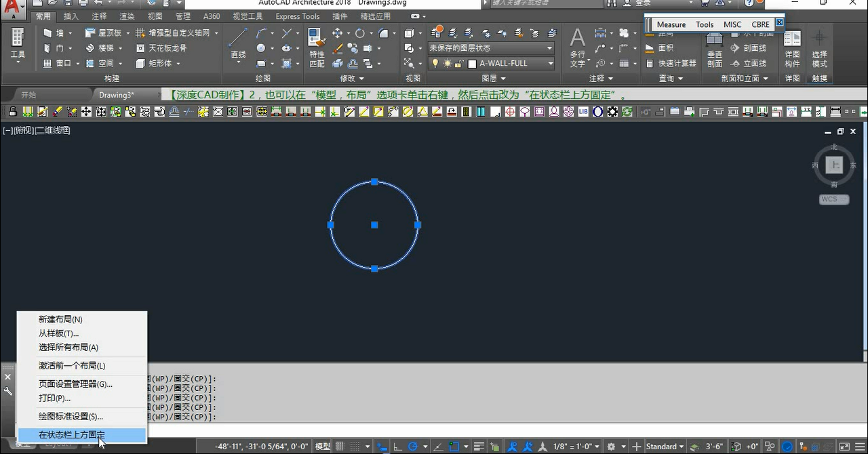The width and height of the screenshot is (868, 454).
Task: Click CBRE in floating toolbar
Action: pos(760,24)
